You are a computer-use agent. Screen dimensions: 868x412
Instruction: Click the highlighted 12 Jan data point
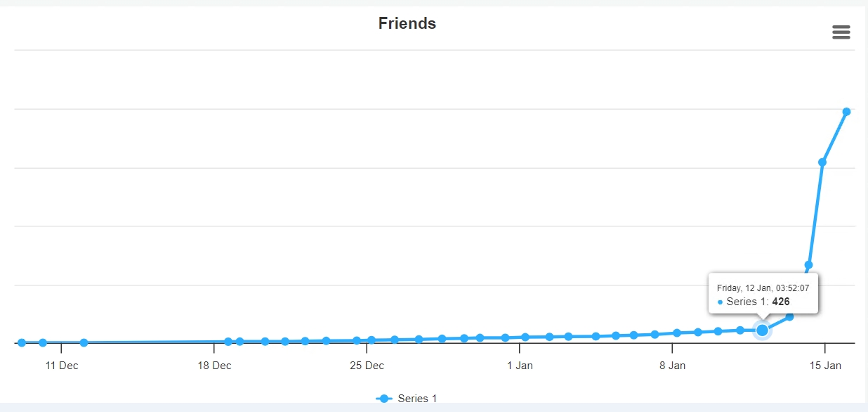pos(762,330)
